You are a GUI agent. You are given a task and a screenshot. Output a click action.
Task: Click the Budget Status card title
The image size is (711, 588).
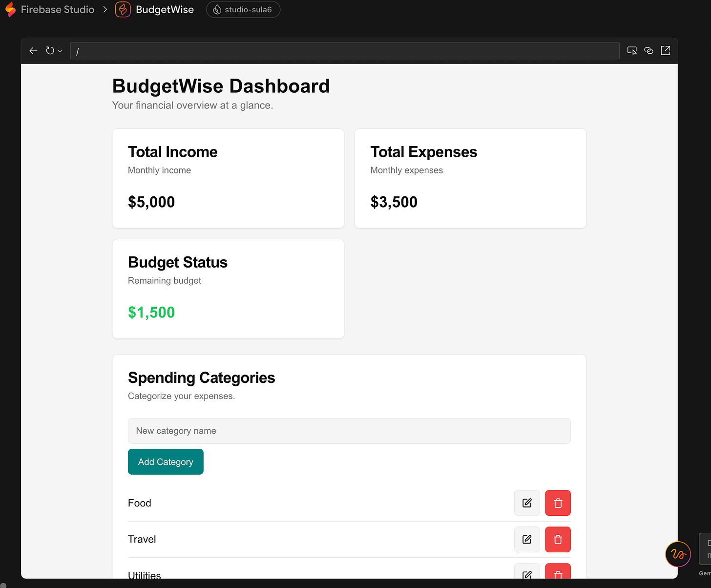tap(178, 262)
